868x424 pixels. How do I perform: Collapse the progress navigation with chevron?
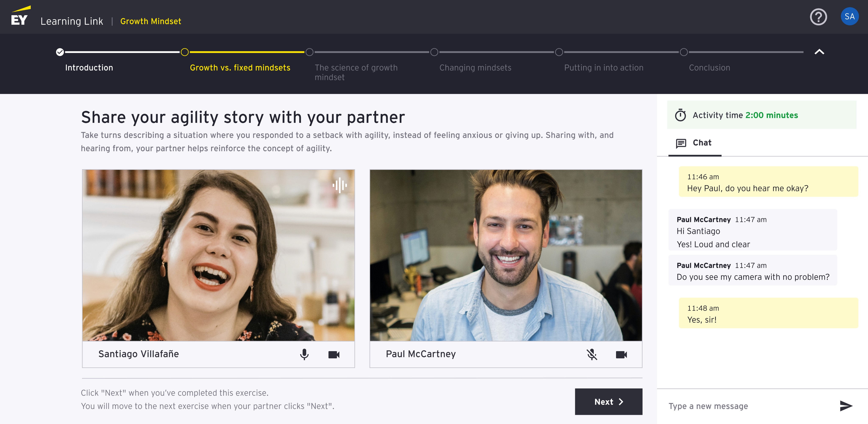point(819,52)
